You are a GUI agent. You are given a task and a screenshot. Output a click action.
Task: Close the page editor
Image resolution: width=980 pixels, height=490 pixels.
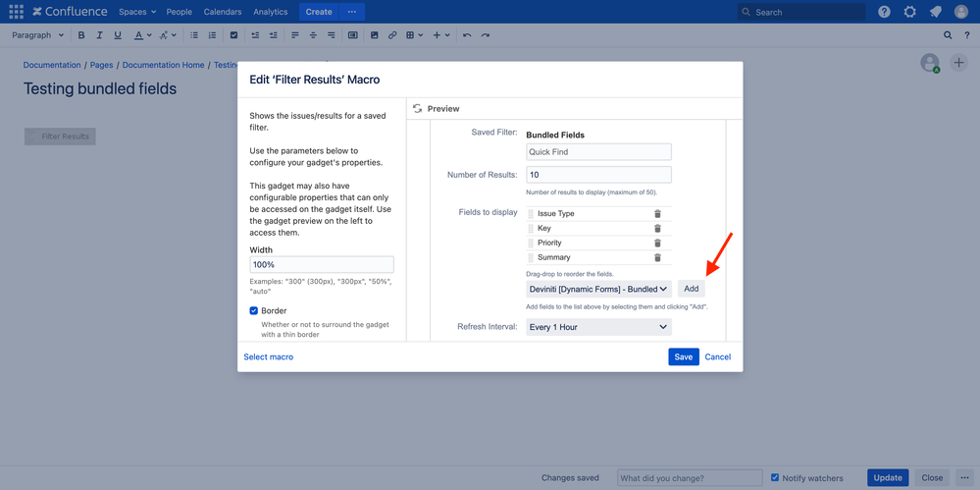(x=932, y=477)
